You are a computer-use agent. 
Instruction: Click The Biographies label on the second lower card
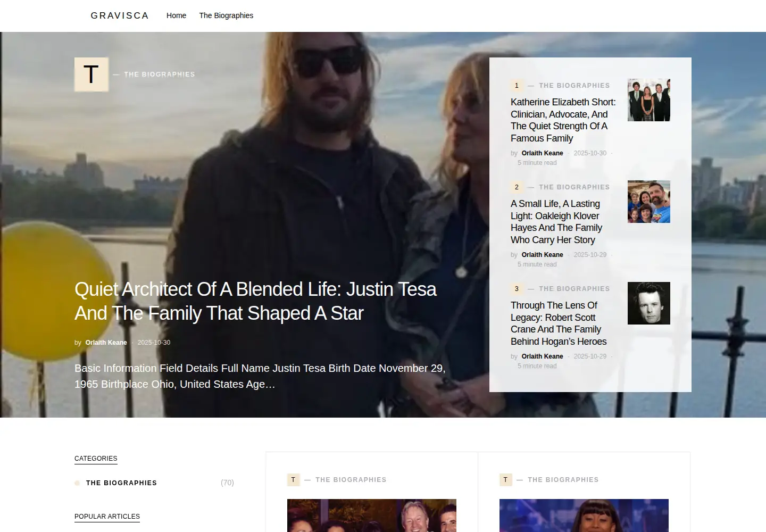[563, 480]
